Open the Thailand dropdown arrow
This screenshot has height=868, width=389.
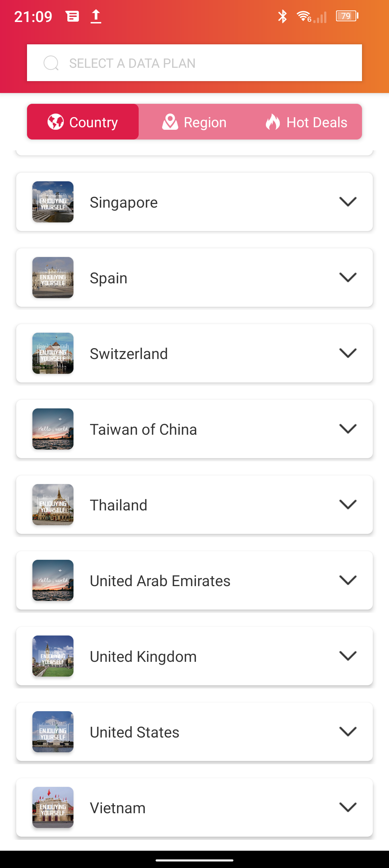coord(348,505)
